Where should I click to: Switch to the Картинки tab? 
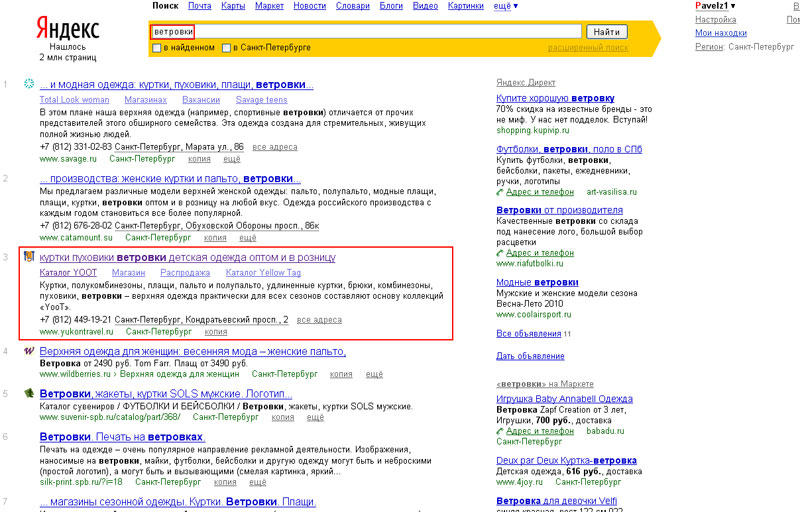(x=466, y=6)
